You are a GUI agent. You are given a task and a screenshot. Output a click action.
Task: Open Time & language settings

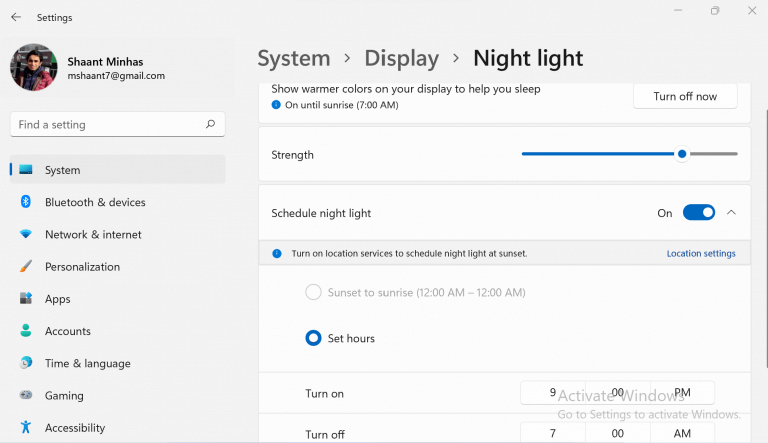click(x=87, y=364)
